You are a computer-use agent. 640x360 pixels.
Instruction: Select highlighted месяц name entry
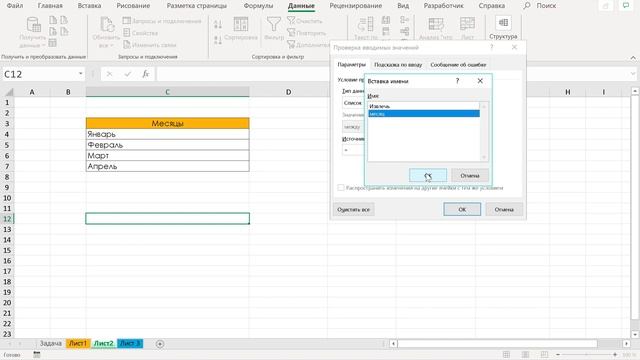[x=424, y=114]
